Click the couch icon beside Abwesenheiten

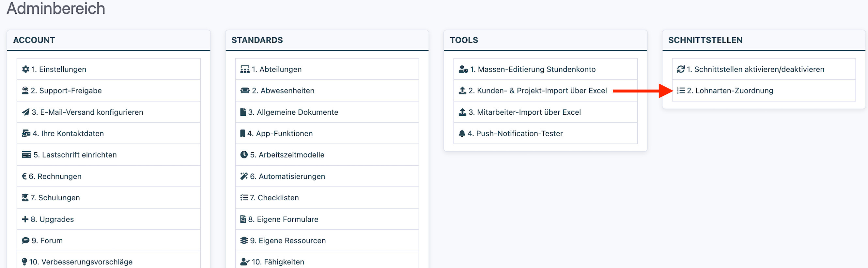pos(245,91)
